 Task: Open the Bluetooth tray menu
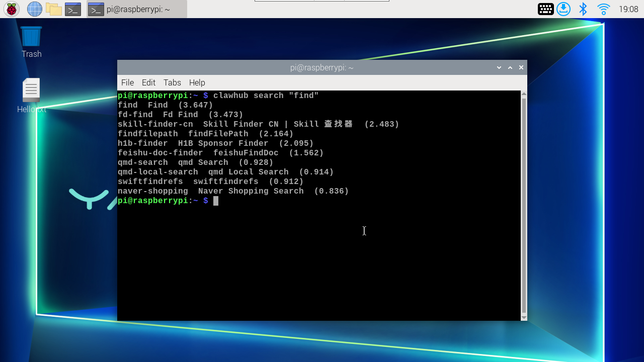(583, 9)
